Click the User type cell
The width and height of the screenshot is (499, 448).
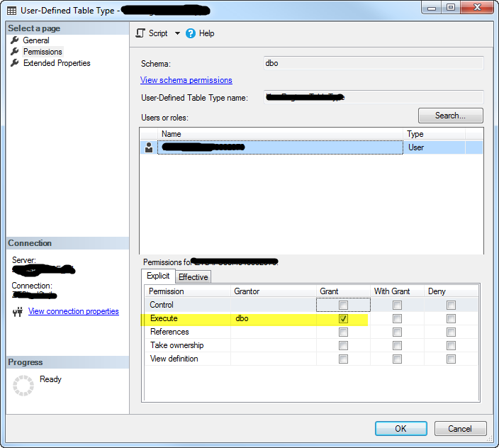click(x=434, y=147)
